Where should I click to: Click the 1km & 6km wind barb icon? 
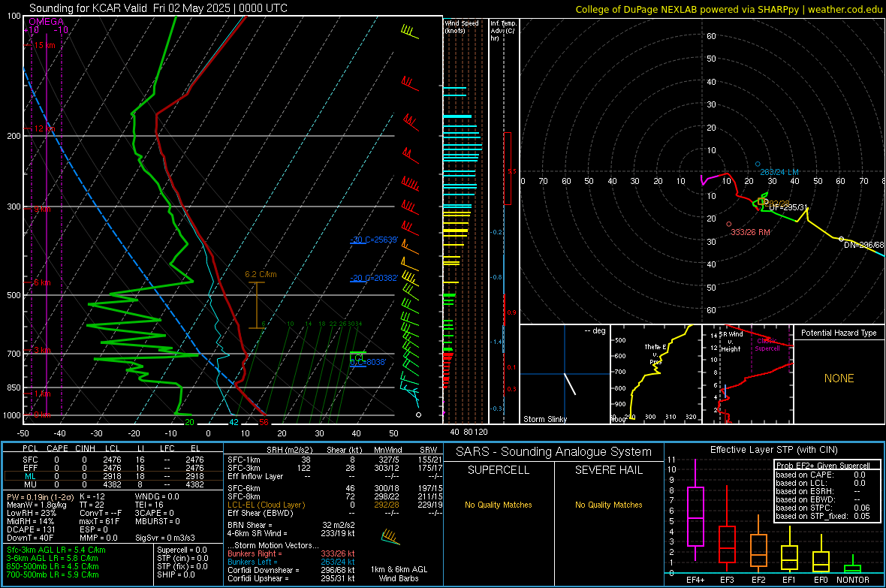[x=390, y=536]
